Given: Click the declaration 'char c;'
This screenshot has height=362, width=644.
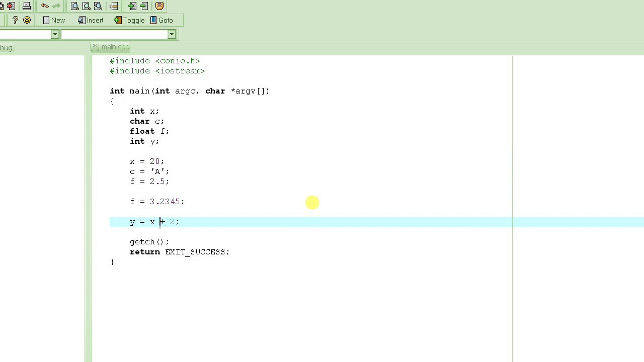Looking at the screenshot, I should [147, 121].
